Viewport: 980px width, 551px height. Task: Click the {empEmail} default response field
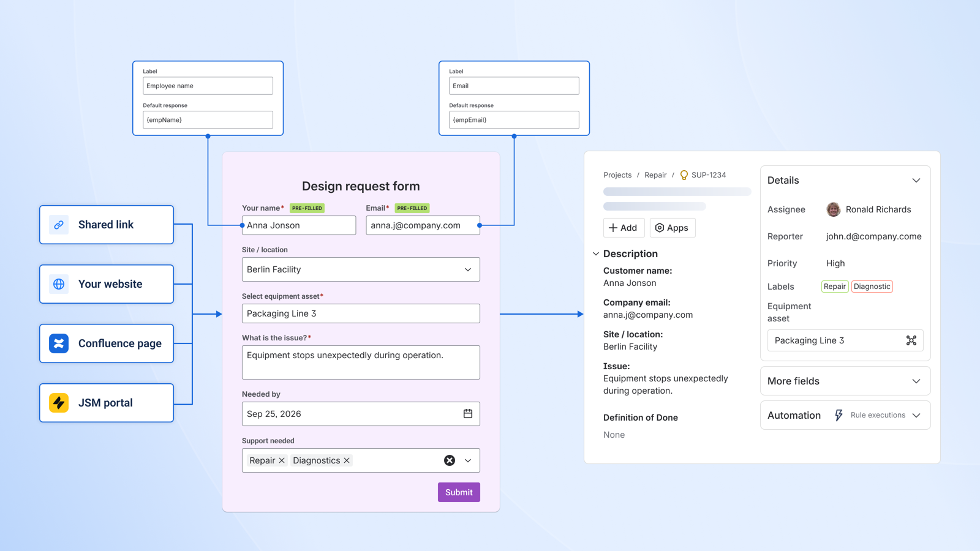(514, 120)
